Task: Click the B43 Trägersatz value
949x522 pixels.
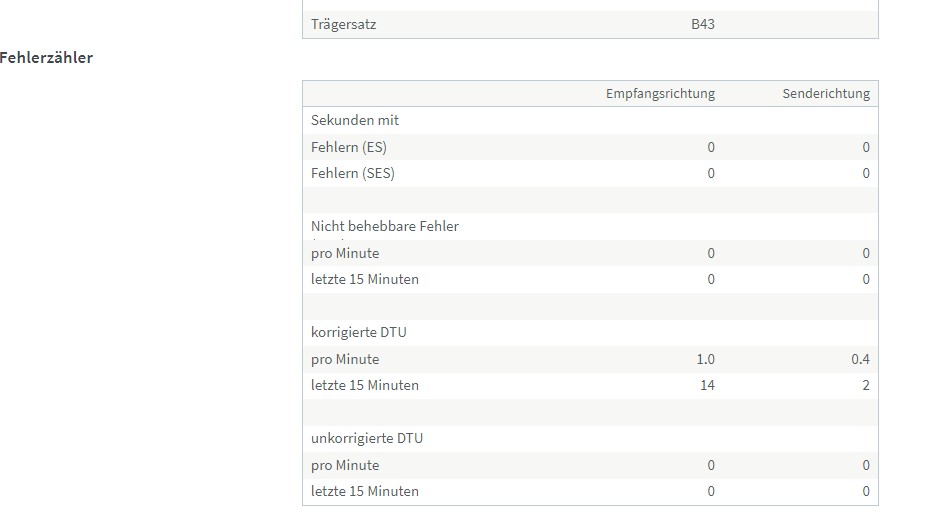Action: tap(703, 24)
